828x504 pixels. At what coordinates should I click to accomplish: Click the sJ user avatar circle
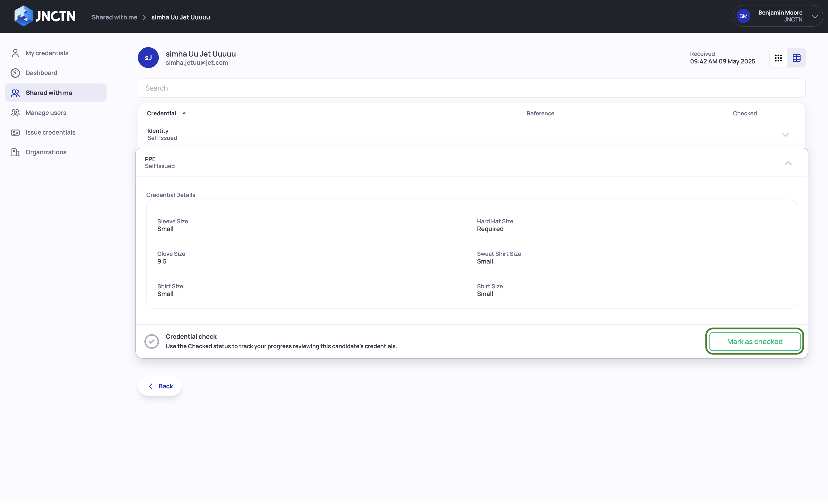click(148, 58)
